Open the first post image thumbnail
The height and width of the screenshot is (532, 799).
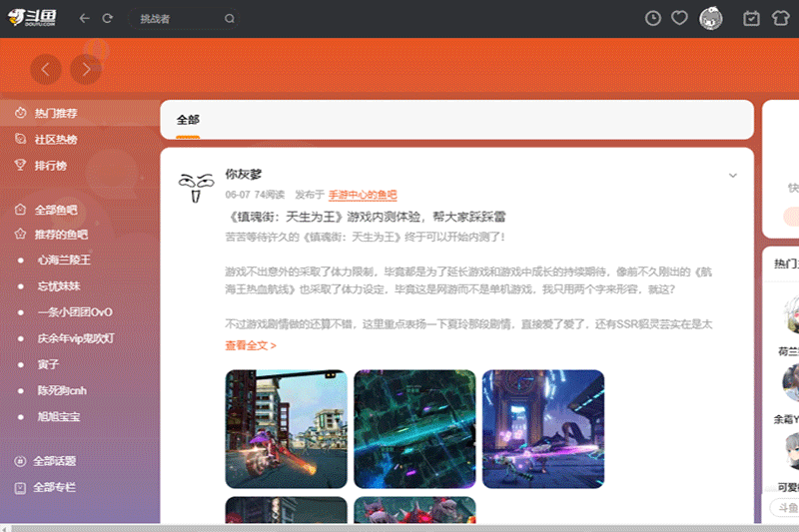coord(286,429)
